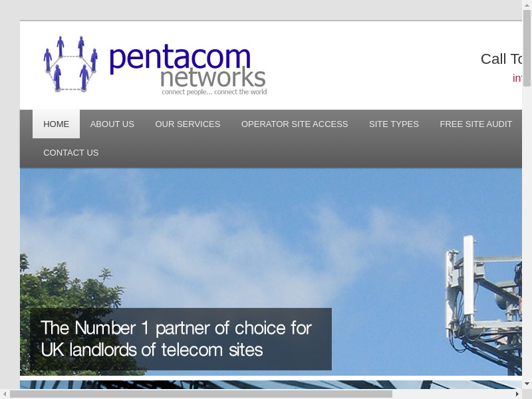Select Operator Site Access in navigation
The height and width of the screenshot is (399, 532).
[295, 124]
